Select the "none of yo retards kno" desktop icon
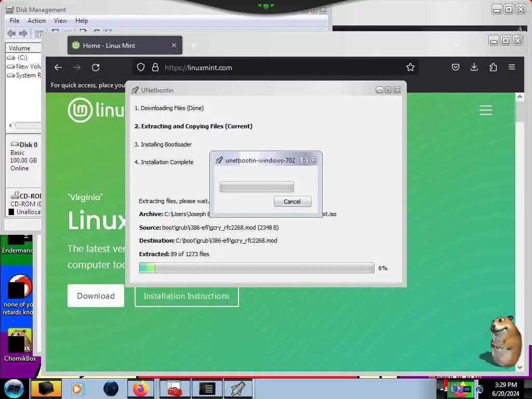This screenshot has height=399, width=532. point(19,295)
